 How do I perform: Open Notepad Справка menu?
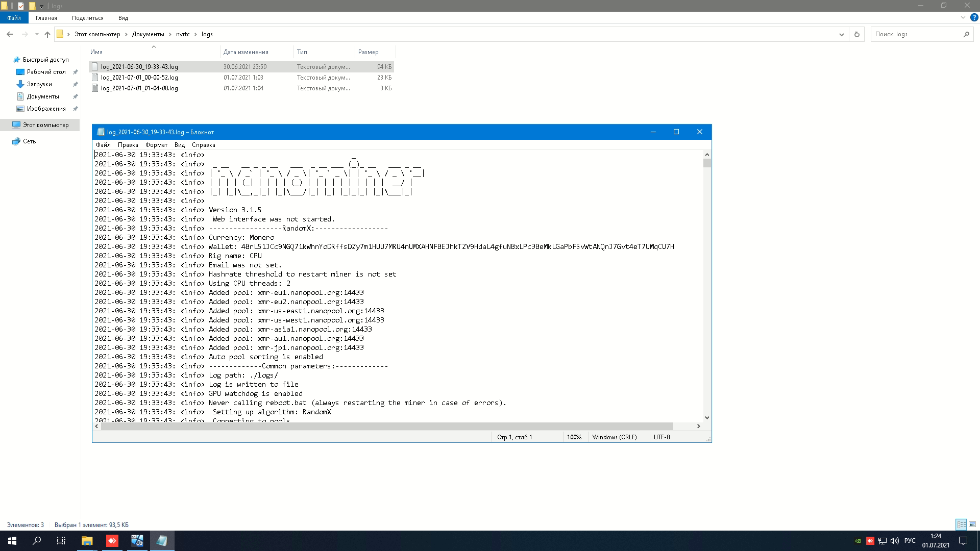pos(204,145)
